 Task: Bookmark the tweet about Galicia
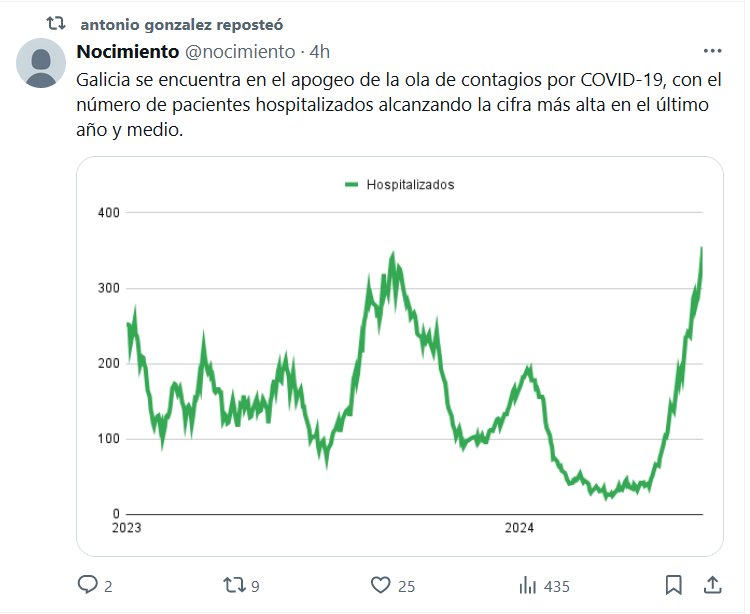(x=674, y=585)
